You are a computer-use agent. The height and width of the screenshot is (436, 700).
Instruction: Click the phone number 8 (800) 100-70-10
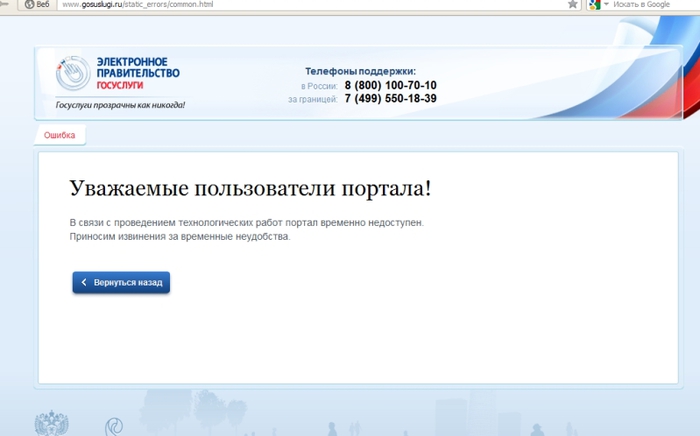390,85
